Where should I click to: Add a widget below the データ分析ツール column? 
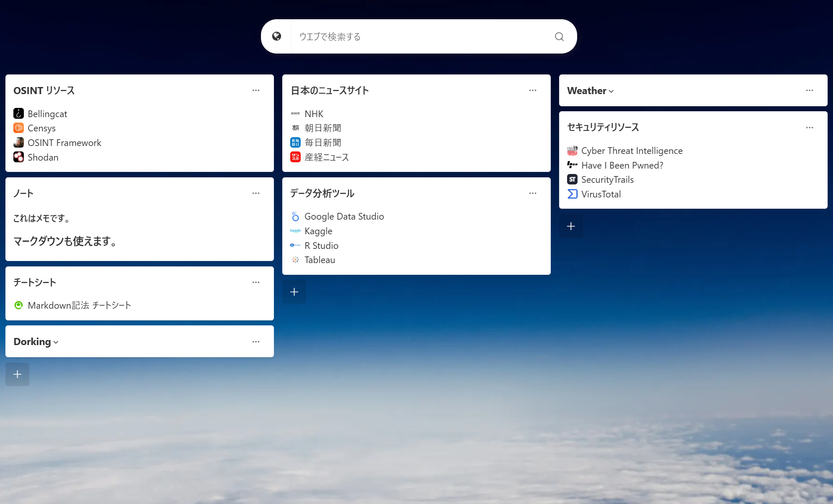coord(294,292)
